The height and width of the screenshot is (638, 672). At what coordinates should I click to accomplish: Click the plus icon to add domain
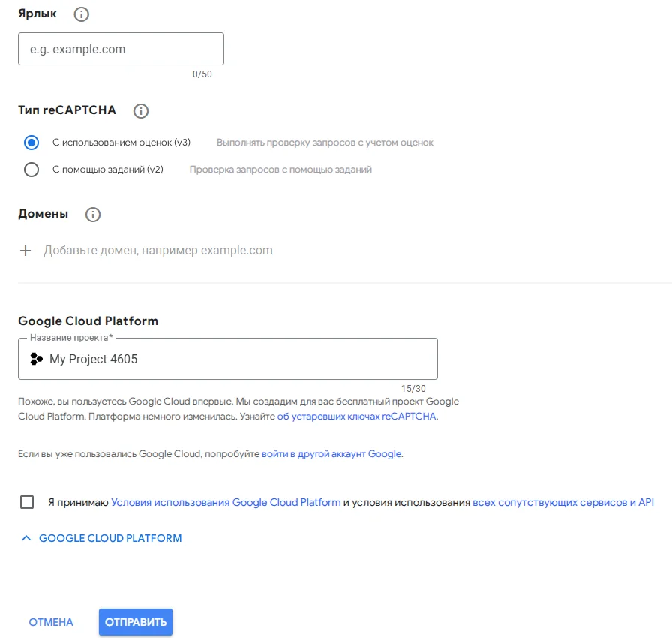(x=25, y=251)
